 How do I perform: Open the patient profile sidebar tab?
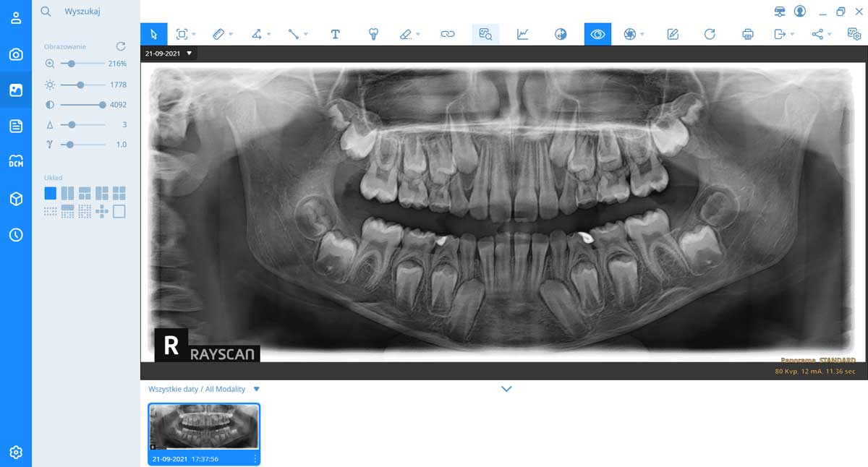[16, 18]
